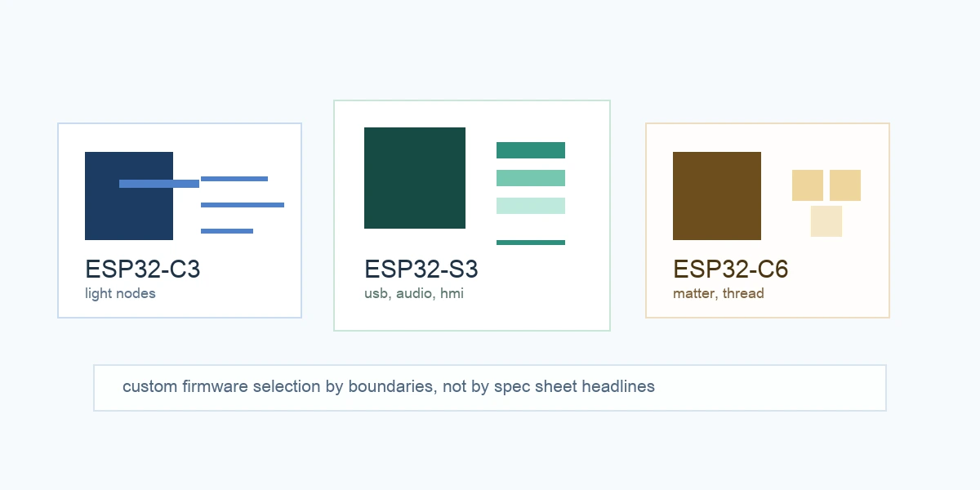Click the "usb, audio, hmi" subtitle
This screenshot has width=980, height=490.
[x=414, y=293]
